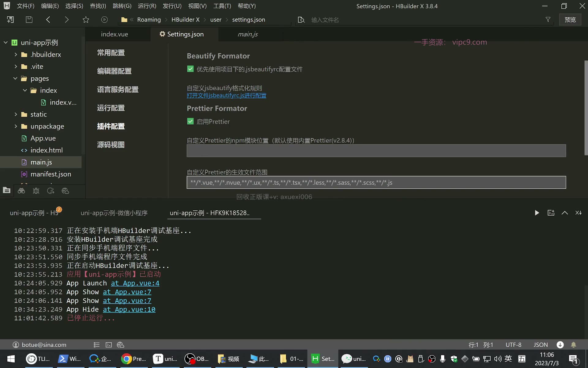588x368 pixels.
Task: Collapse the uni-app示例 project root
Action: [x=6, y=42]
